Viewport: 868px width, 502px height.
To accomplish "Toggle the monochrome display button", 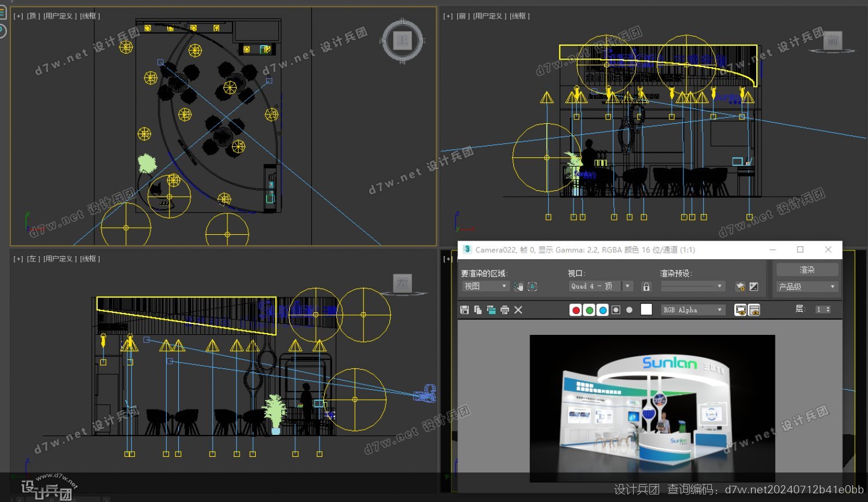I will [x=630, y=310].
